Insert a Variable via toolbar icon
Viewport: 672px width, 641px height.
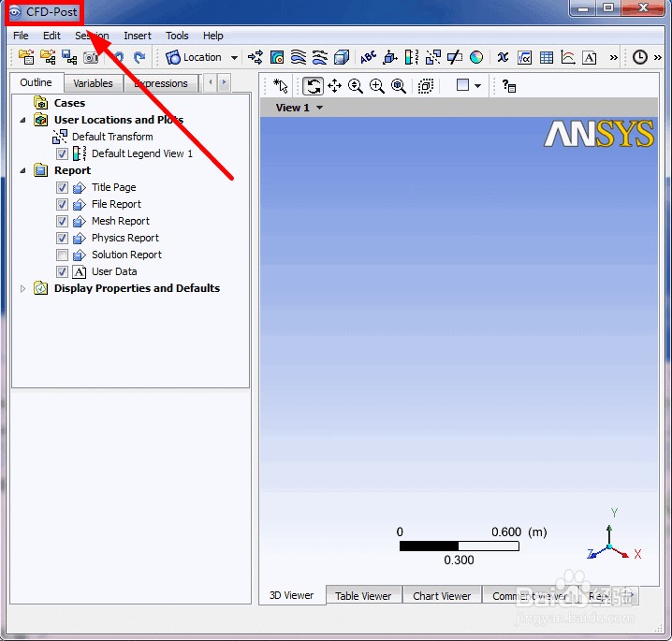(503, 57)
